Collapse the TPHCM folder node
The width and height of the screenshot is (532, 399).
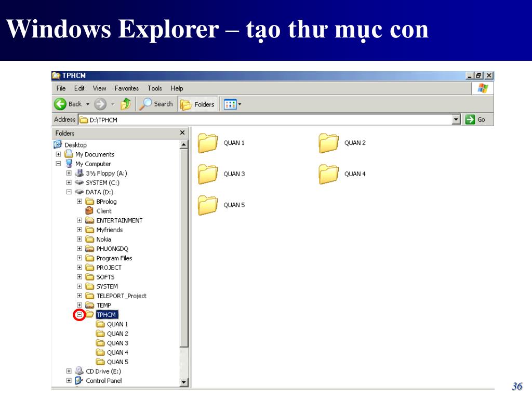79,314
